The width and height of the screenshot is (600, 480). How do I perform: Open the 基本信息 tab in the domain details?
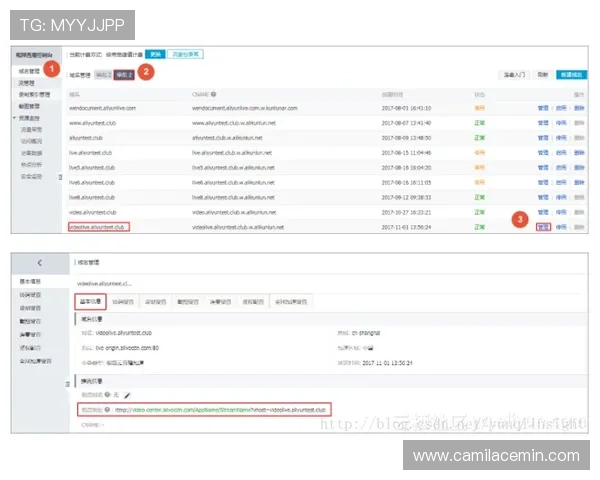91,300
